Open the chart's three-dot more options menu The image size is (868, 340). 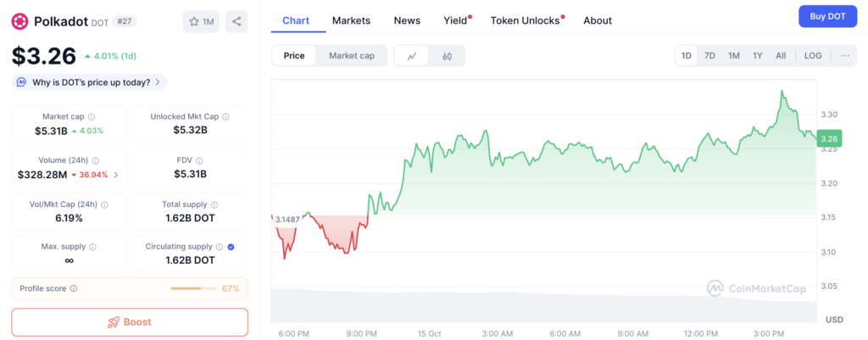click(x=844, y=56)
